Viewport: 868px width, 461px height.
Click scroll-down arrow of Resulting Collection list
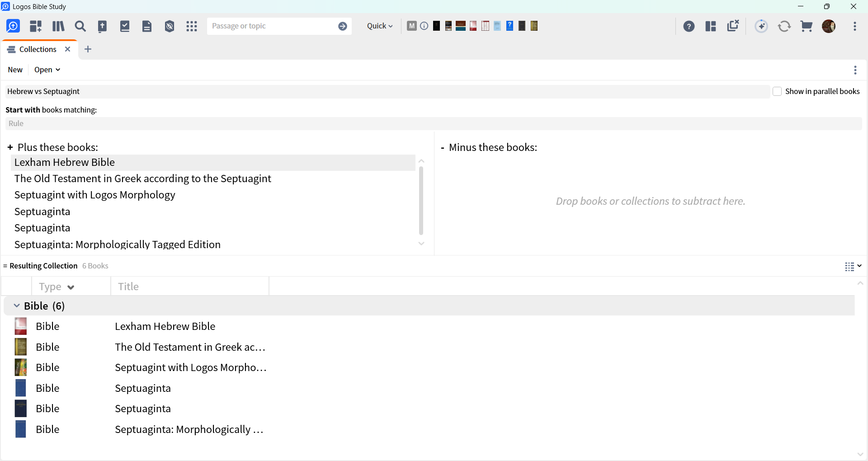click(860, 454)
